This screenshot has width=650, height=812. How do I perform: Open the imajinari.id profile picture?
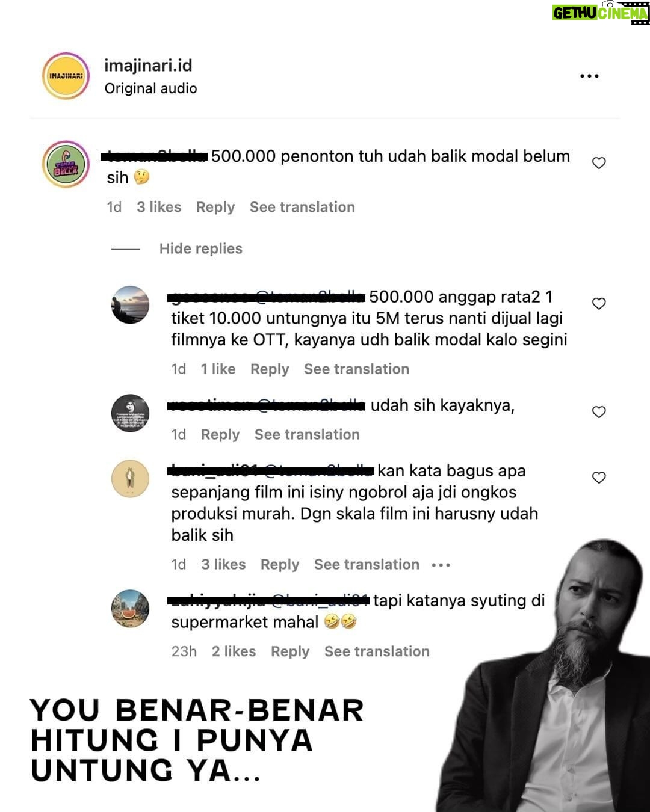(66, 76)
